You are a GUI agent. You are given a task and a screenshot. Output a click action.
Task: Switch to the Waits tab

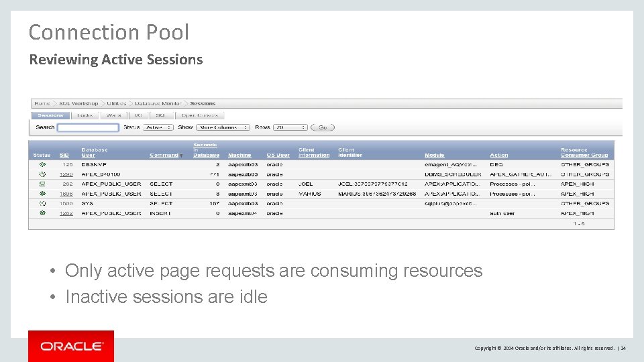pos(114,115)
